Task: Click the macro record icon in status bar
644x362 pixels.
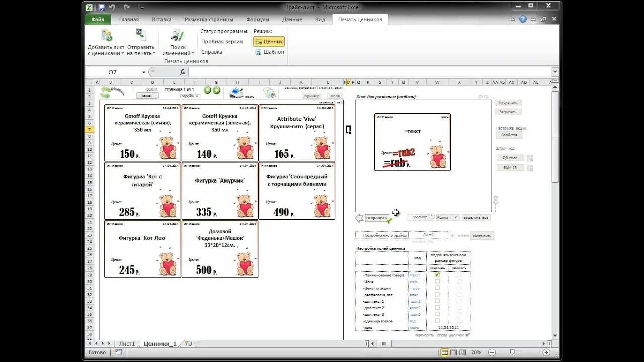Action: pos(118,352)
